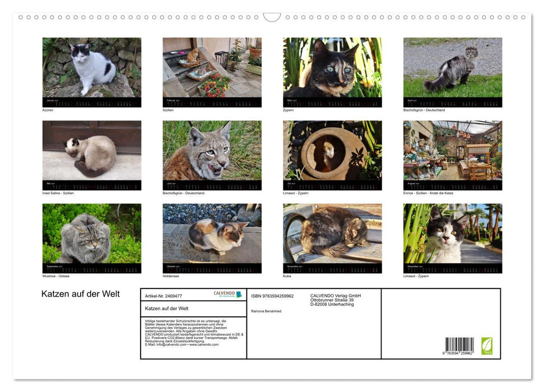Viewport: 544px width, 392px height.
Task: Click 'Limasol - Zypern' caption under December
Action: tap(416, 276)
